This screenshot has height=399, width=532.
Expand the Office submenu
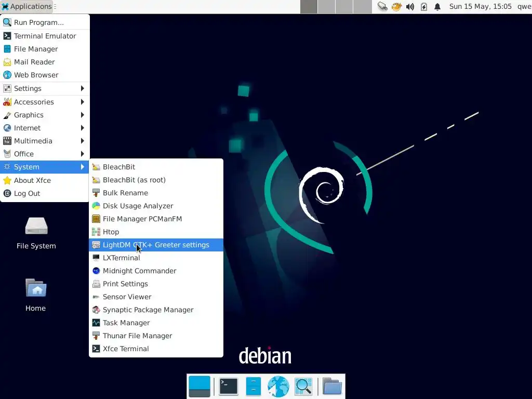pos(45,154)
